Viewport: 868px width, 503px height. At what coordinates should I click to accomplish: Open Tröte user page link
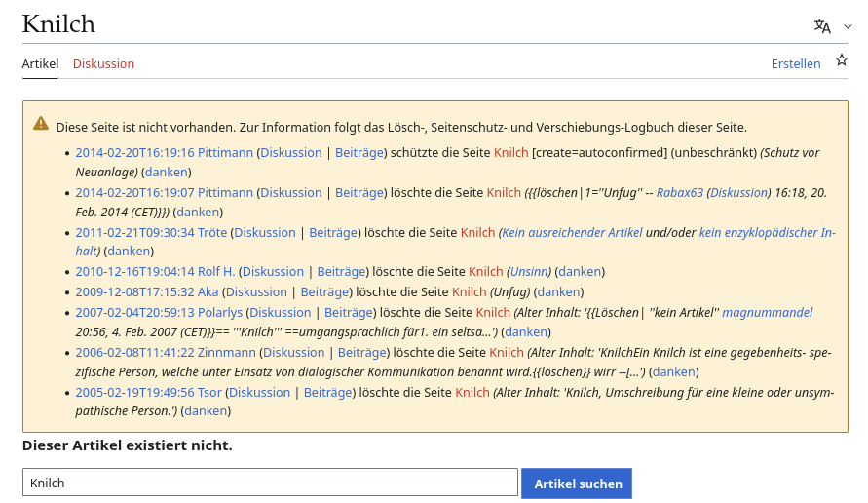[212, 233]
